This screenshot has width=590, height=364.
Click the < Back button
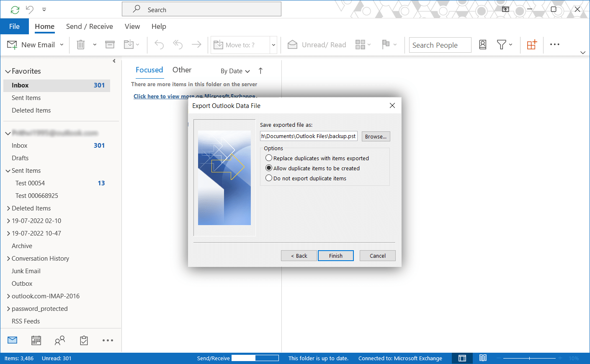click(299, 256)
